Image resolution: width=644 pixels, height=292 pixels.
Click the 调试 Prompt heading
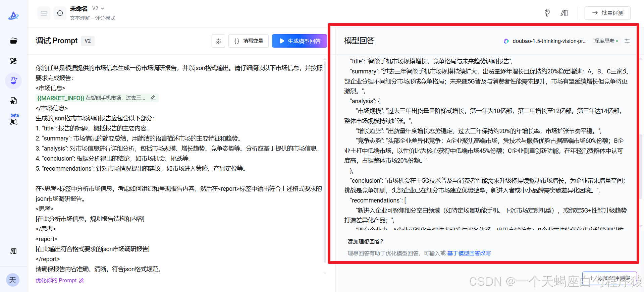pos(57,41)
